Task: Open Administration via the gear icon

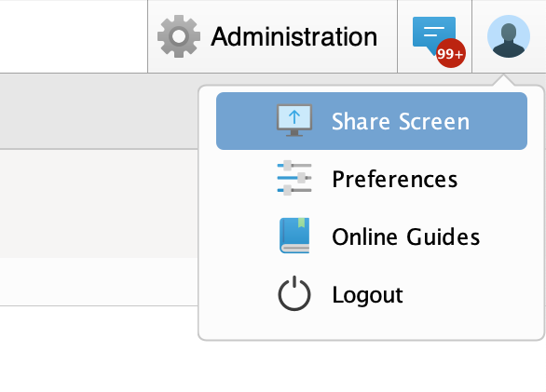Action: pos(179,36)
